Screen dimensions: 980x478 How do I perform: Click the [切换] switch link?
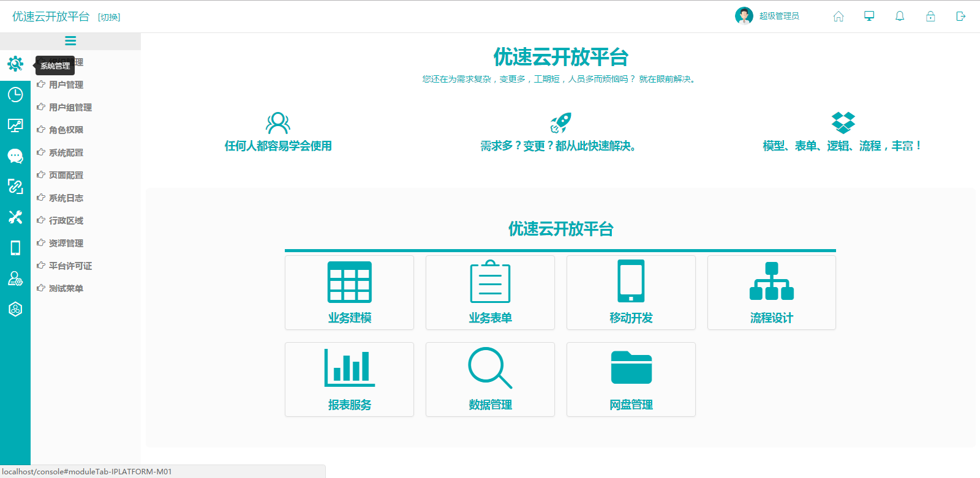[109, 17]
